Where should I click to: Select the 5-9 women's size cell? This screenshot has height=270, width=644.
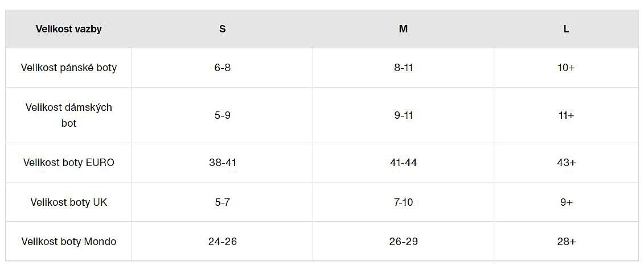point(223,115)
